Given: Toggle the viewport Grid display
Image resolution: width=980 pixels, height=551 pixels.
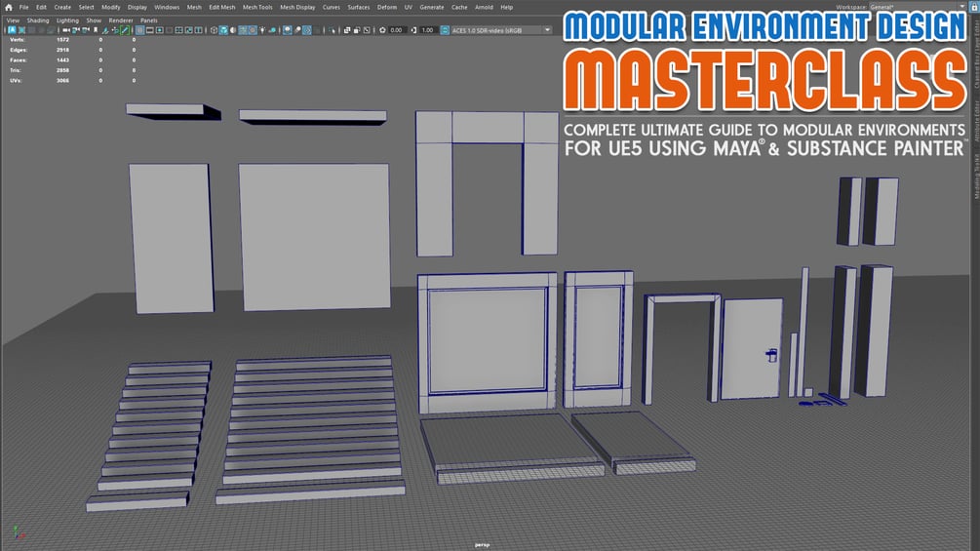Looking at the screenshot, I should 140,30.
